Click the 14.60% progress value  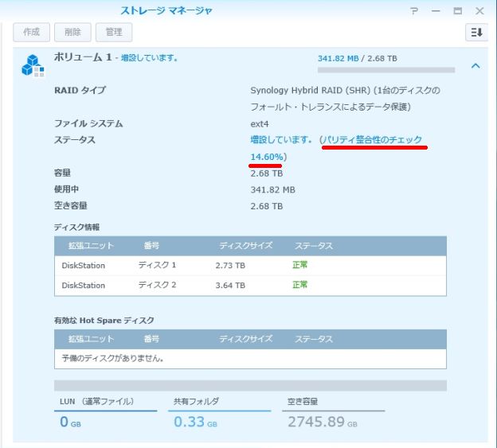coord(267,157)
